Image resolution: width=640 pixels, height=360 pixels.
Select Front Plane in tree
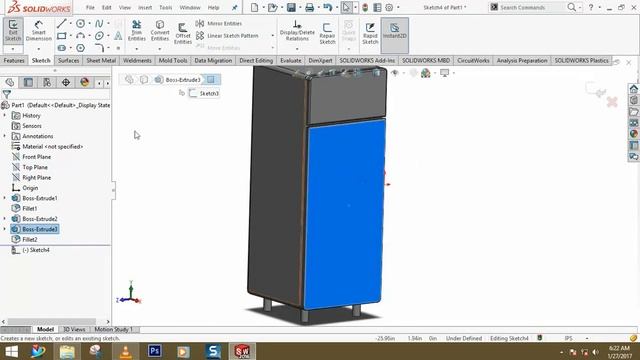pos(36,157)
